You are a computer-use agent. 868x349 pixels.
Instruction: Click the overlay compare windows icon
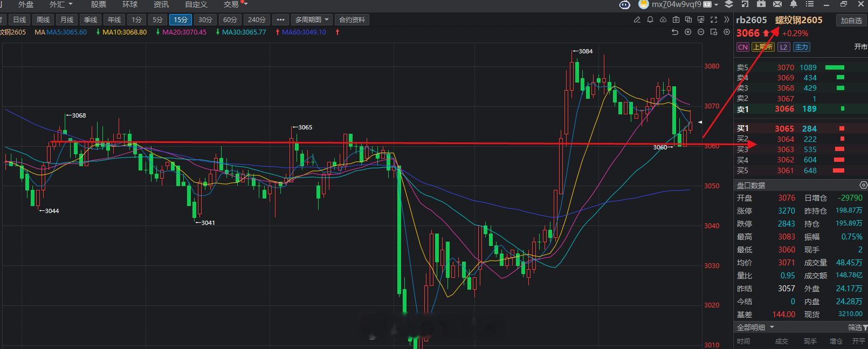pyautogui.click(x=688, y=19)
